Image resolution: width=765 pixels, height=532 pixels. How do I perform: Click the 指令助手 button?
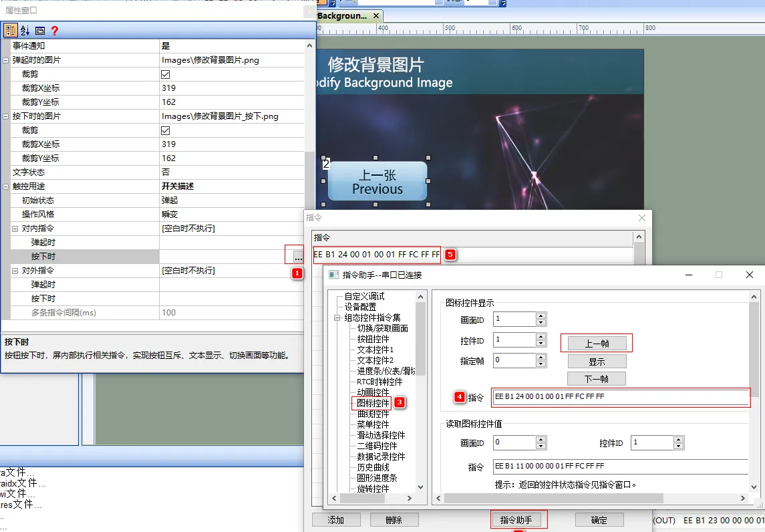pyautogui.click(x=518, y=519)
